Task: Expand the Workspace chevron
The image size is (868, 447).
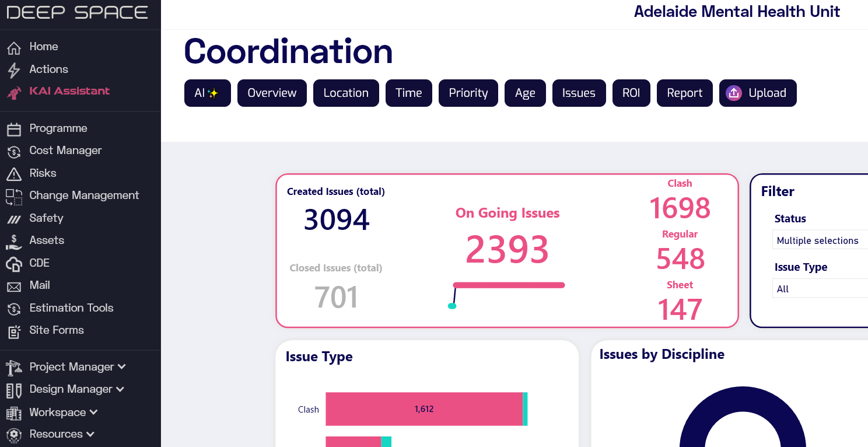Action: click(x=93, y=412)
